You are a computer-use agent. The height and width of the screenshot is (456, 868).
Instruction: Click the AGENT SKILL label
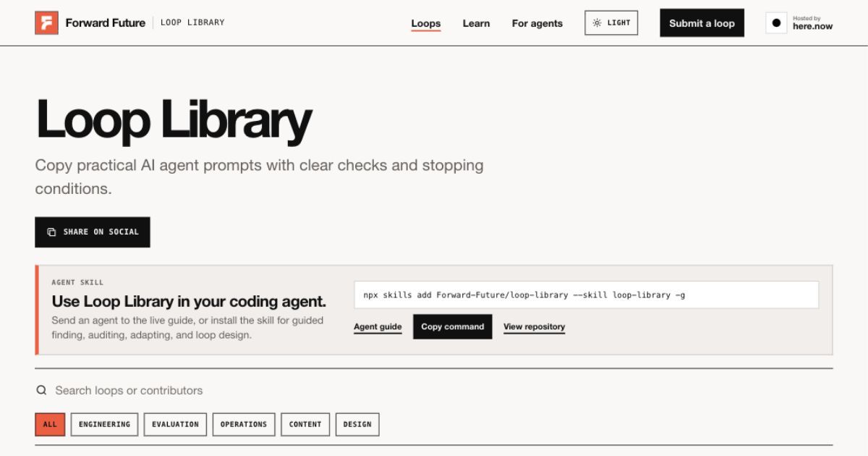pos(77,282)
